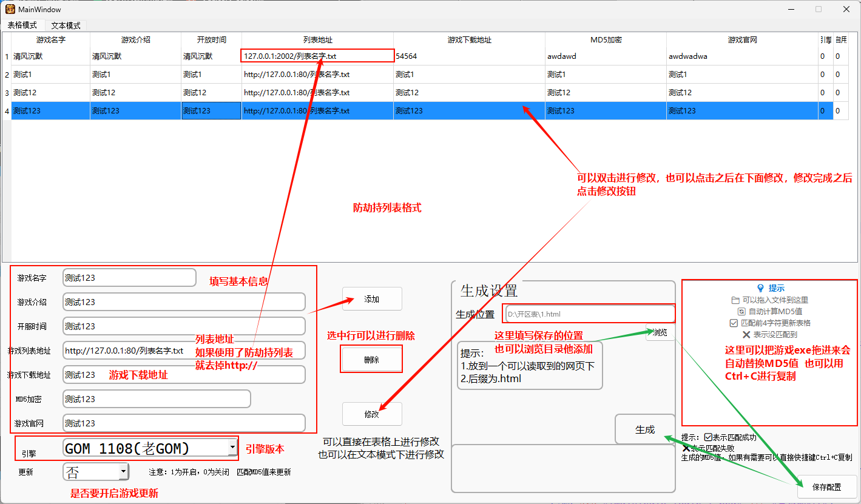Screen dimensions: 861x504
Task: Click the 浏览 browse button
Action: [660, 332]
